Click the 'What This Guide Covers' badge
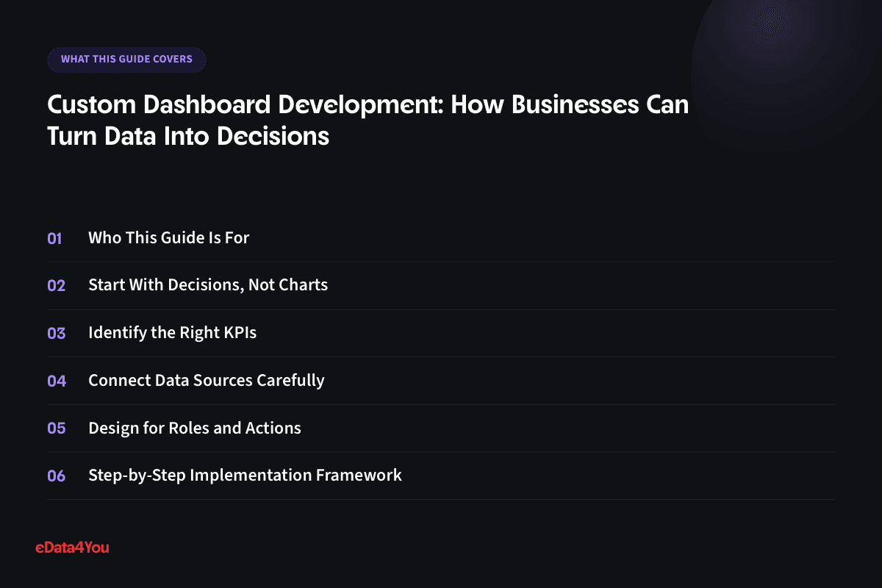Screen dimensions: 882x588 pyautogui.click(x=126, y=60)
